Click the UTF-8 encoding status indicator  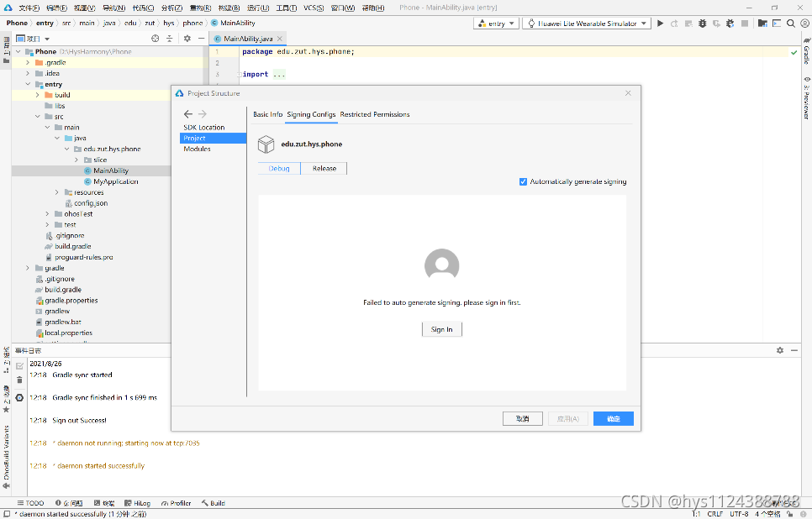(x=739, y=514)
